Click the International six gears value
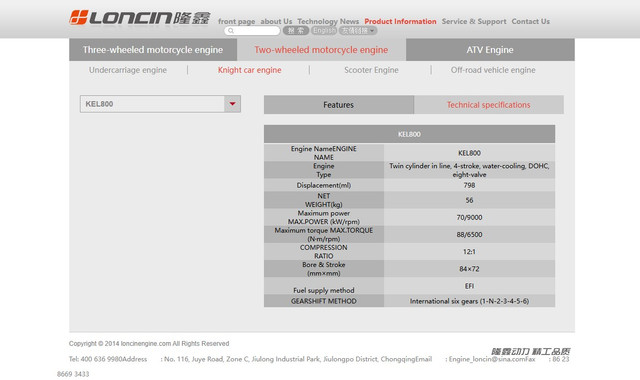The width and height of the screenshot is (640, 380). coord(469,301)
